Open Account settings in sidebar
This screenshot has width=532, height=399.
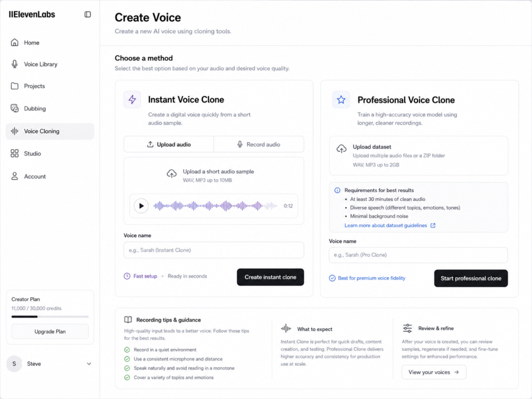(50, 176)
